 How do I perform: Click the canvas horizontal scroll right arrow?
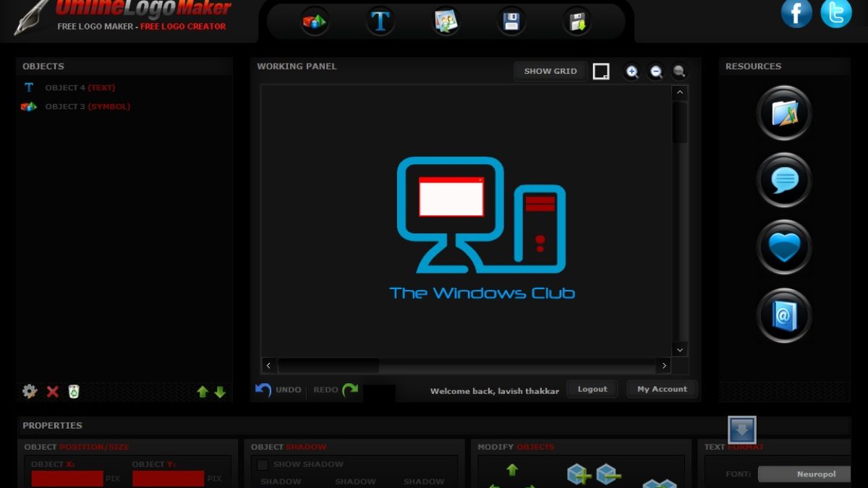point(664,366)
